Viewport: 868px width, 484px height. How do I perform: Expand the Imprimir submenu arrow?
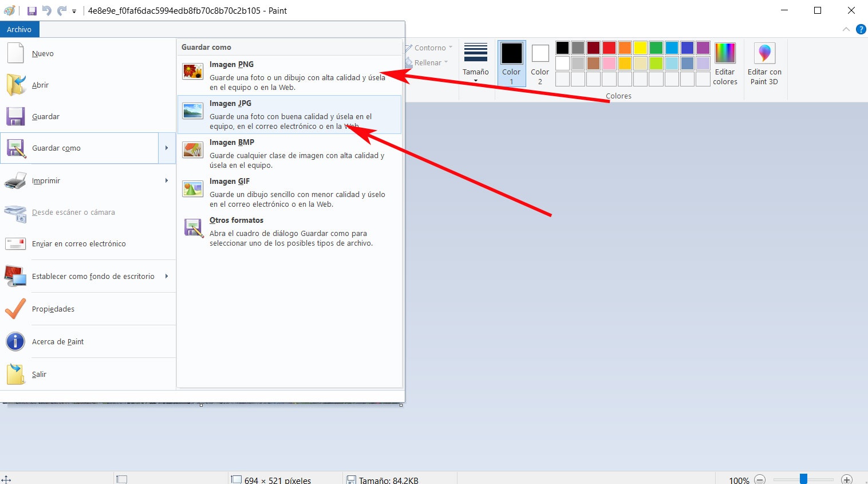(x=167, y=180)
